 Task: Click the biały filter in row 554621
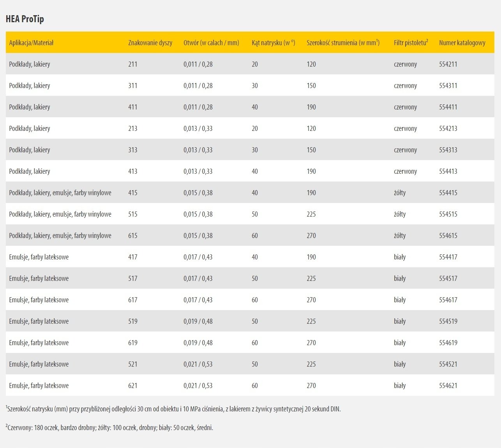point(400,386)
